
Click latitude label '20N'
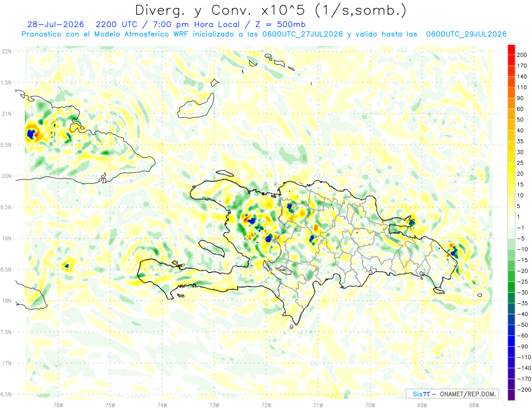coord(7,176)
